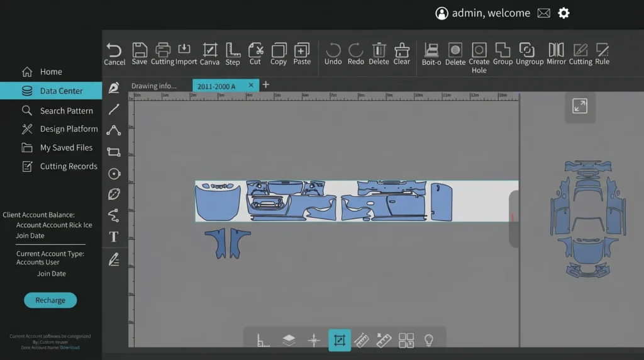The image size is (644, 360).
Task: Click the car pattern preview thumbnail
Action: tap(588, 218)
